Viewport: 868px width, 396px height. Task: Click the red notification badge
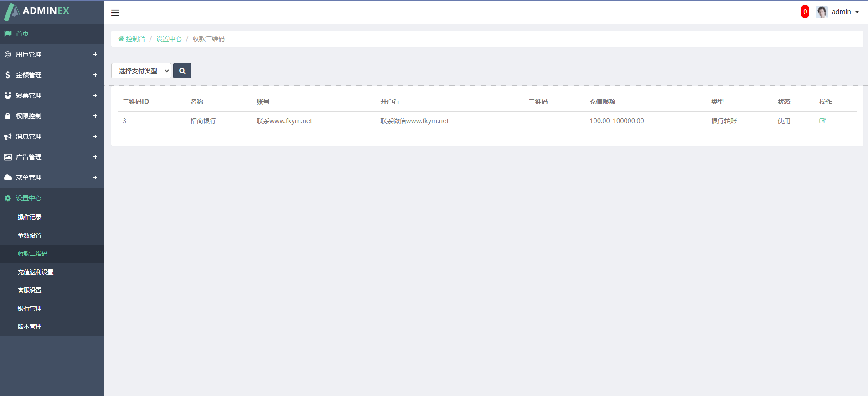coord(805,12)
